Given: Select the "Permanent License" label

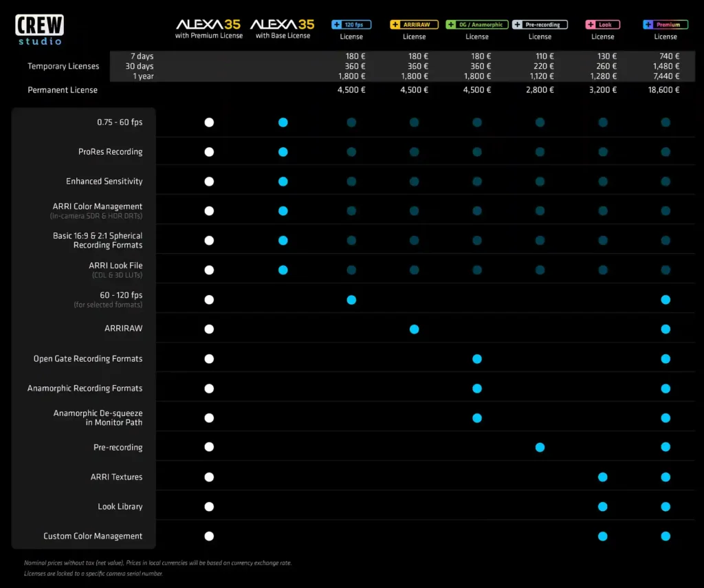Looking at the screenshot, I should pyautogui.click(x=63, y=90).
